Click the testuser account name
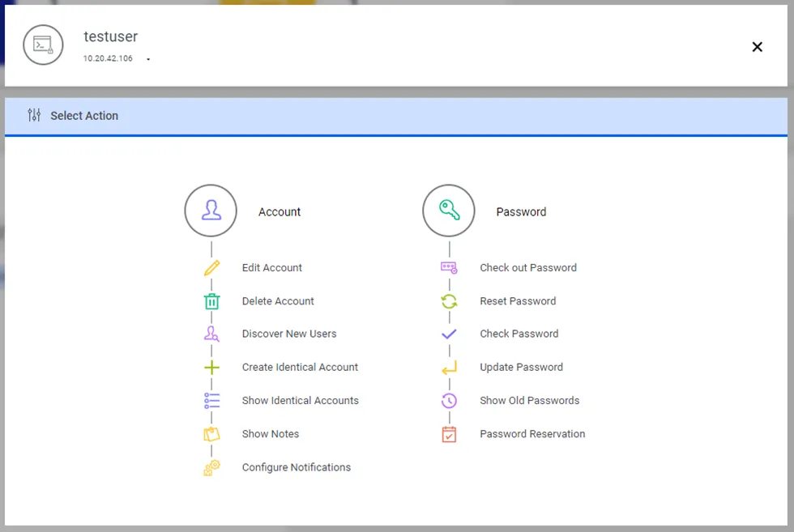The height and width of the screenshot is (532, 794). click(110, 36)
